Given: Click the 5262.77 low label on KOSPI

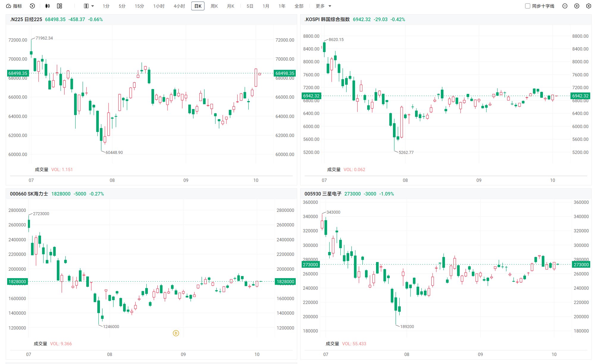Looking at the screenshot, I should click(x=406, y=152).
